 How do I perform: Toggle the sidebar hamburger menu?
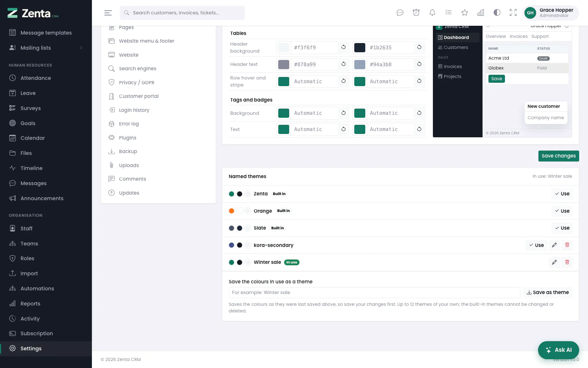[108, 13]
